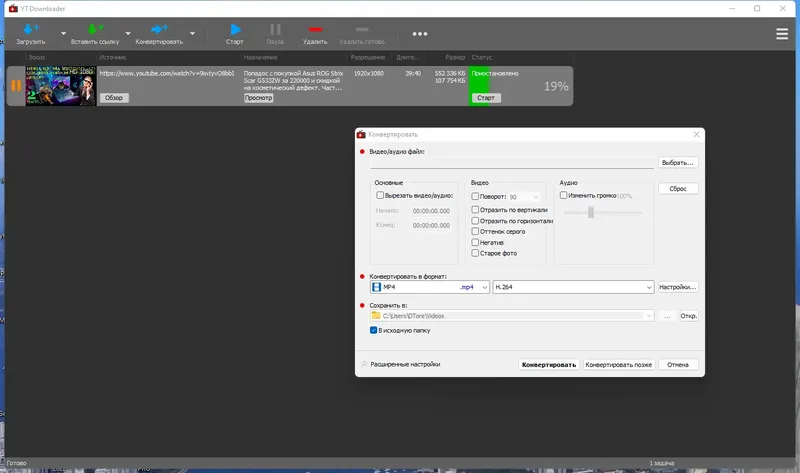
Task: Toggle Отразить по горизонтали checkbox
Action: [x=475, y=220]
